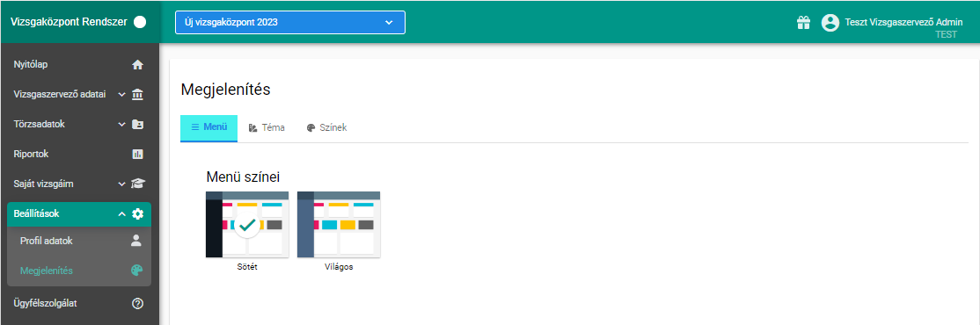Screen dimensions: 980x325
Task: Click the TEST label under the user name
Action: coord(946,35)
